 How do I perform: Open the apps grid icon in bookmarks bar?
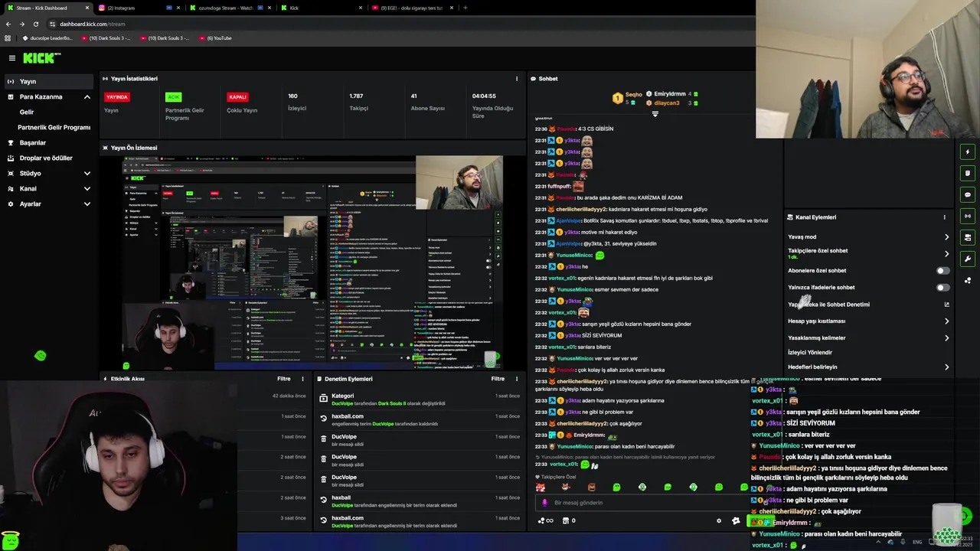[8, 38]
